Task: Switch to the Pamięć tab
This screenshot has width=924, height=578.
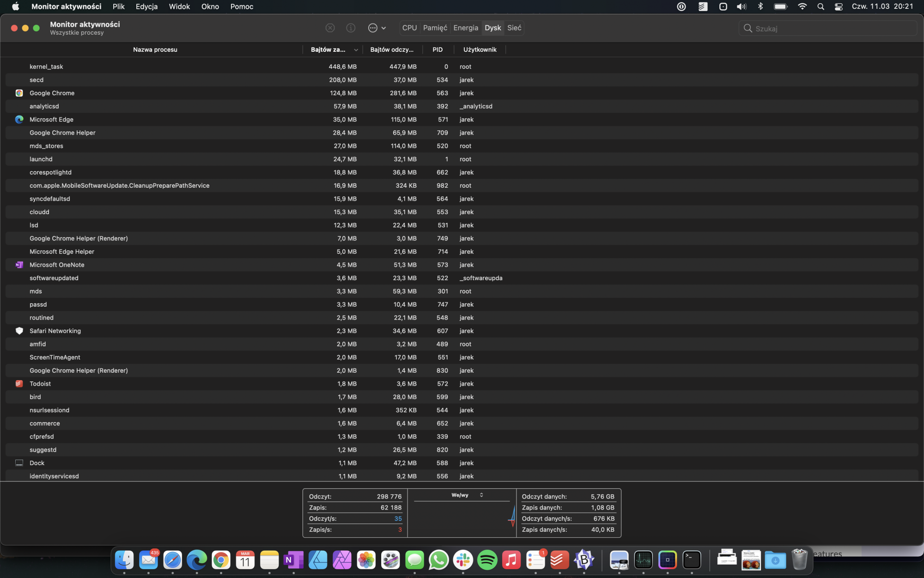Action: coord(435,28)
